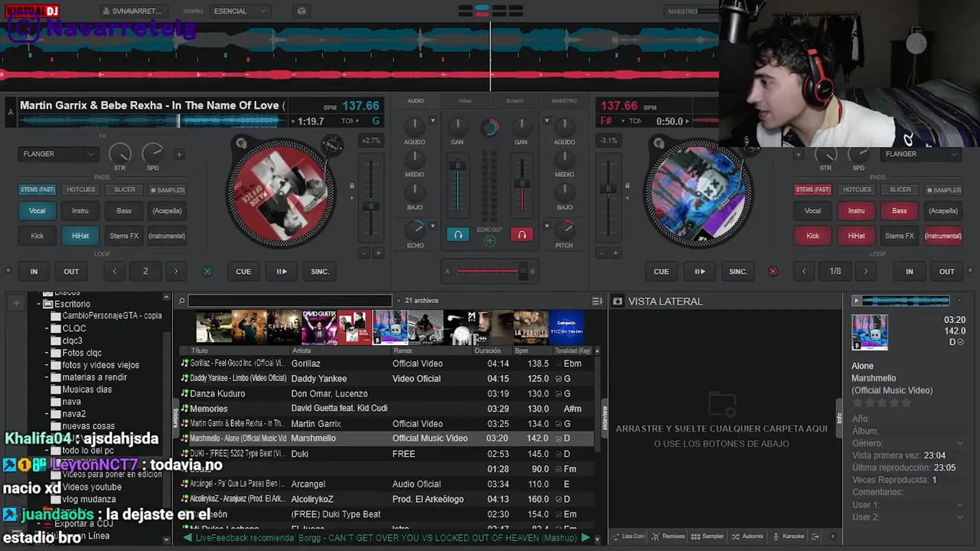Toggle the HiHat stem on deck A
Viewport: 980px width, 551px height.
(x=80, y=236)
